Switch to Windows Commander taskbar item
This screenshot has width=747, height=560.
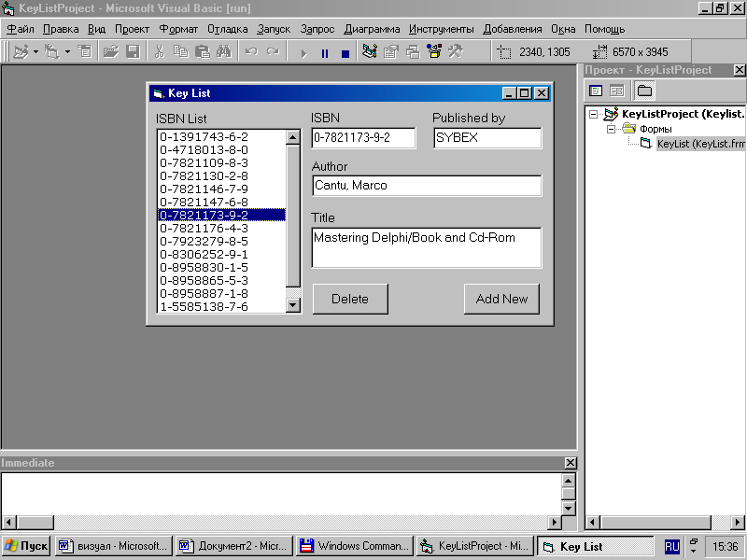pos(355,546)
